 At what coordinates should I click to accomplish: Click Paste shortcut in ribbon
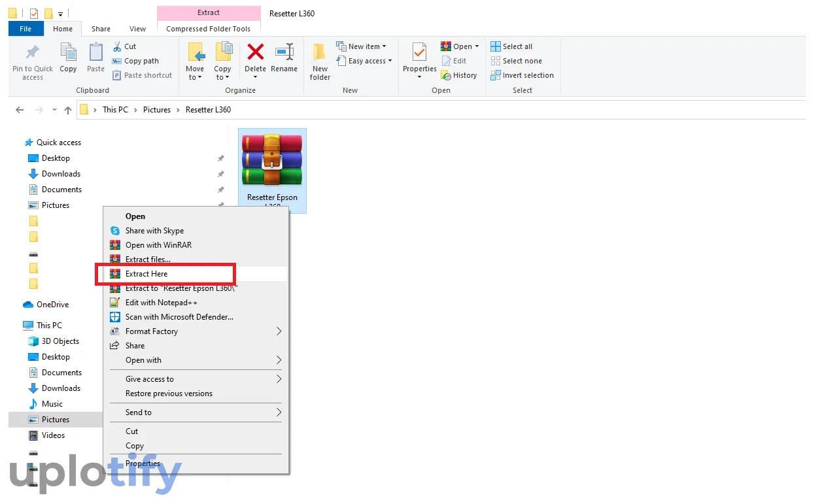142,75
